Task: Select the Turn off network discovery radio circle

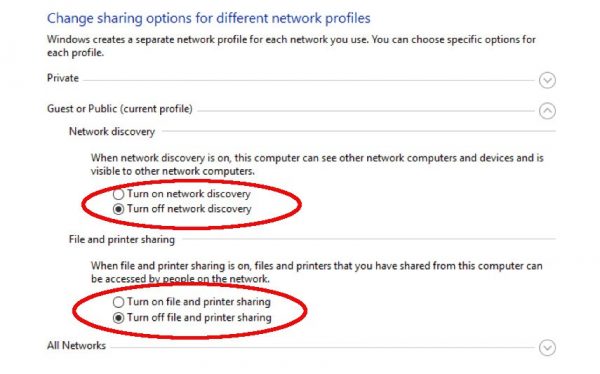Action: click(x=118, y=209)
